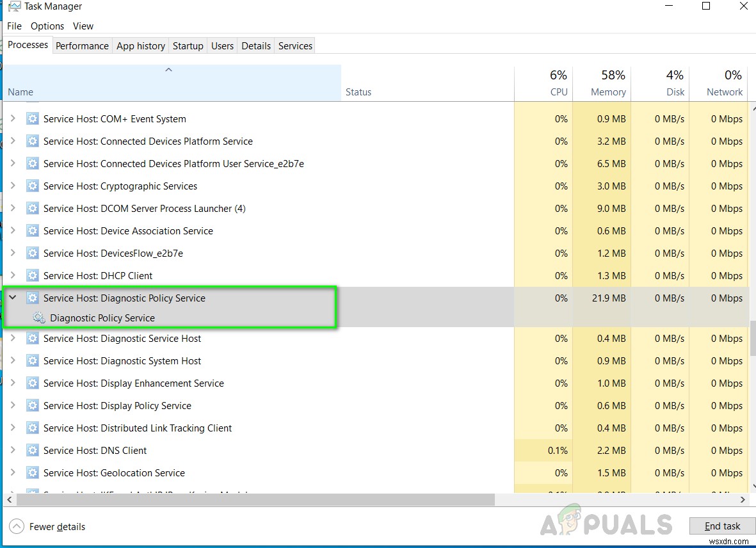This screenshot has width=756, height=548.
Task: Sort by the Network column header
Action: [x=718, y=83]
